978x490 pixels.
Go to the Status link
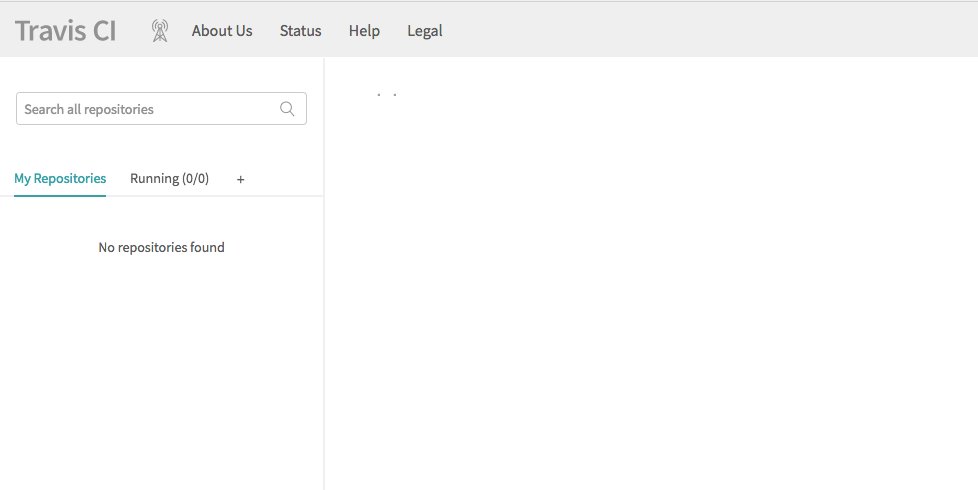(x=300, y=31)
